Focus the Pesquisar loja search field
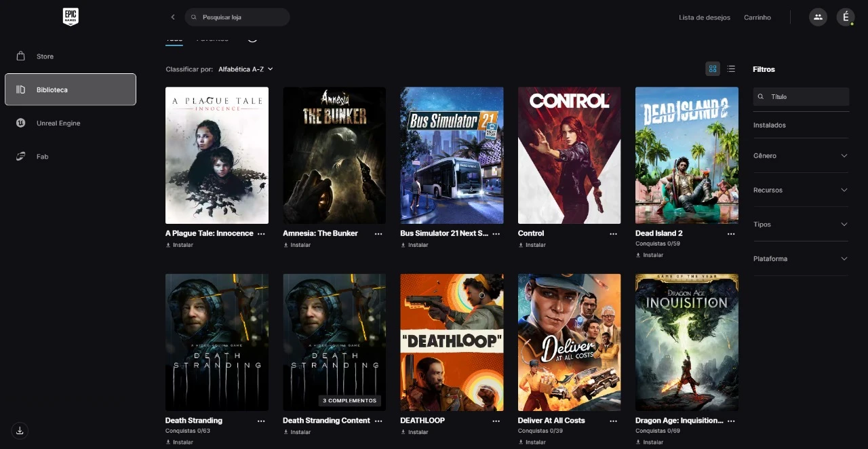The image size is (868, 449). pyautogui.click(x=241, y=17)
